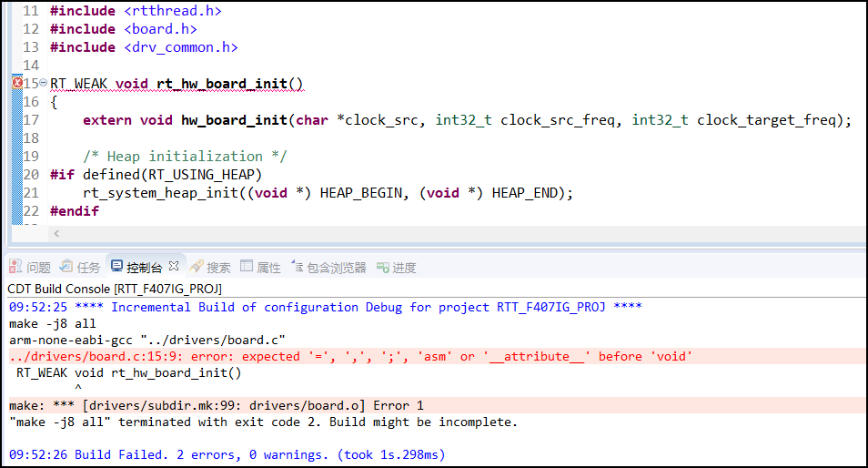
Task: Click the #if defined(RT_USING_HEAP) directive
Action: point(156,175)
